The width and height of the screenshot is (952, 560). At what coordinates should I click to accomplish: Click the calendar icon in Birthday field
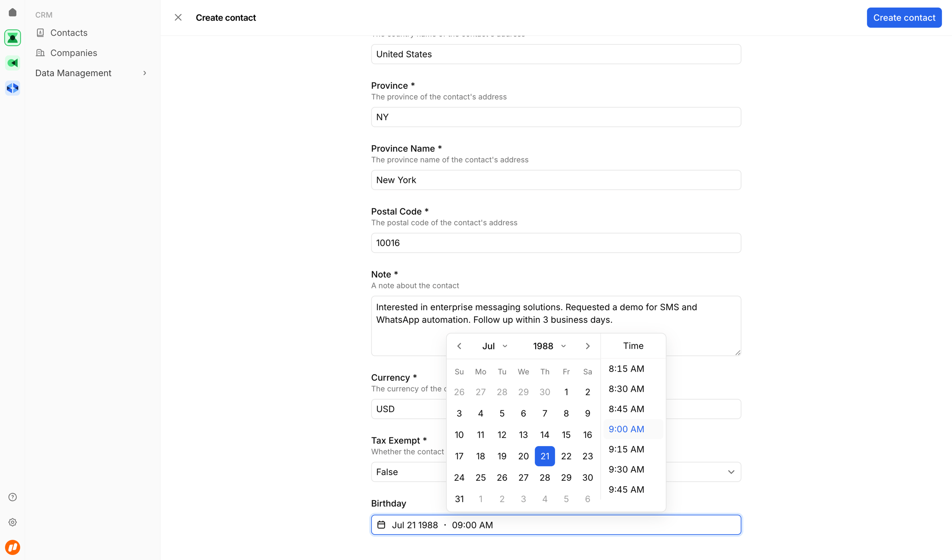[x=381, y=525]
